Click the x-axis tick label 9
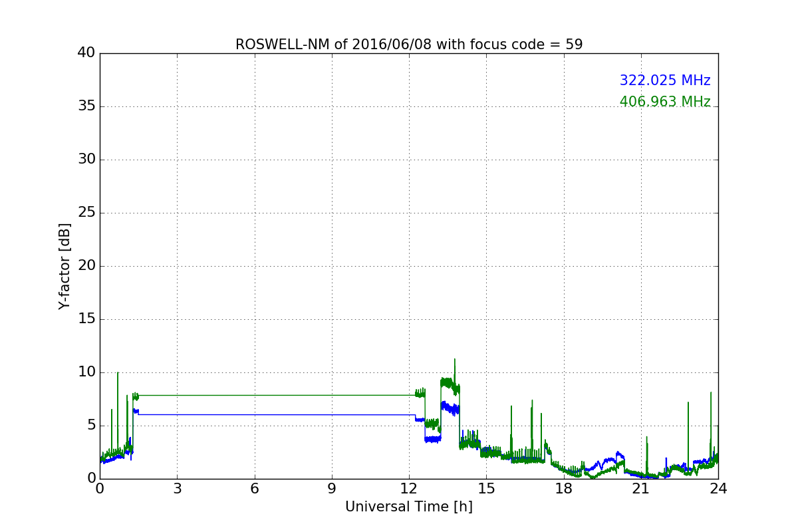This screenshot has width=798, height=532. pyautogui.click(x=332, y=489)
